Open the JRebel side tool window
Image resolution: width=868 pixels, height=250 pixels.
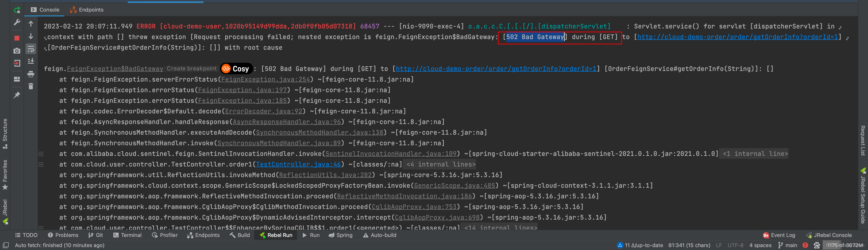point(5,212)
